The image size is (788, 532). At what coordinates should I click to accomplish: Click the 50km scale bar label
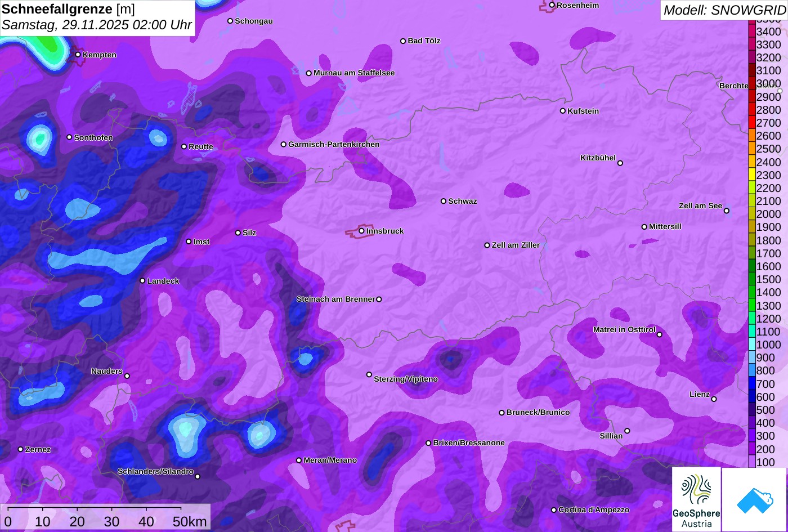click(x=190, y=522)
